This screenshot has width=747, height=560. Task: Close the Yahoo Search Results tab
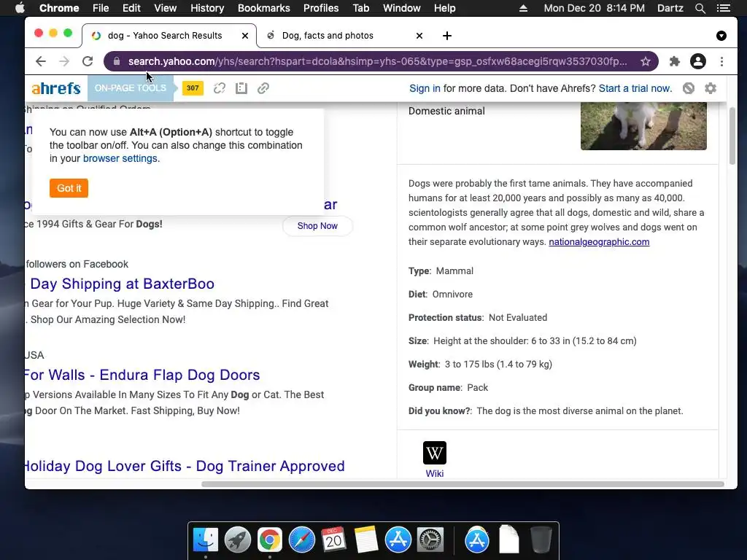click(245, 36)
